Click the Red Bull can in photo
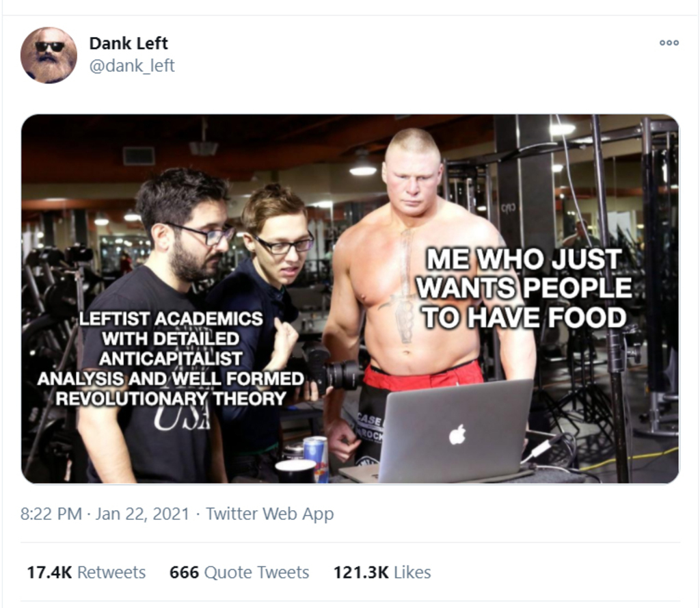 316,459
